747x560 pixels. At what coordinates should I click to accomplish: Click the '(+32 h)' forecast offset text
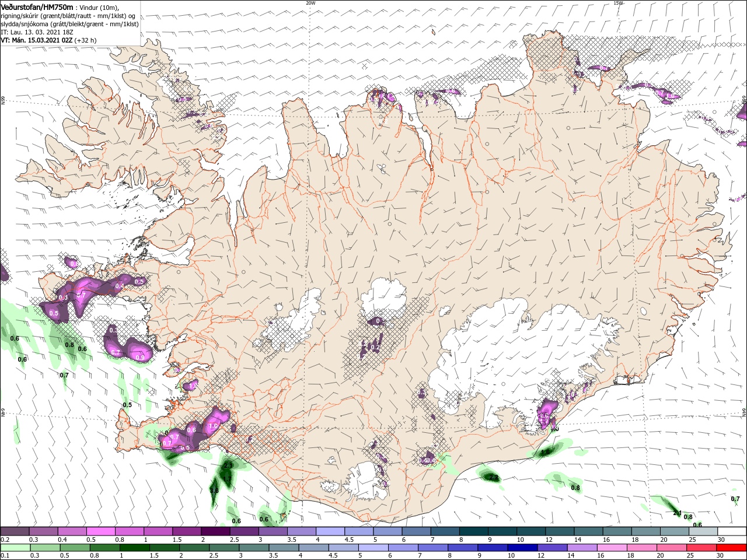coord(86,40)
